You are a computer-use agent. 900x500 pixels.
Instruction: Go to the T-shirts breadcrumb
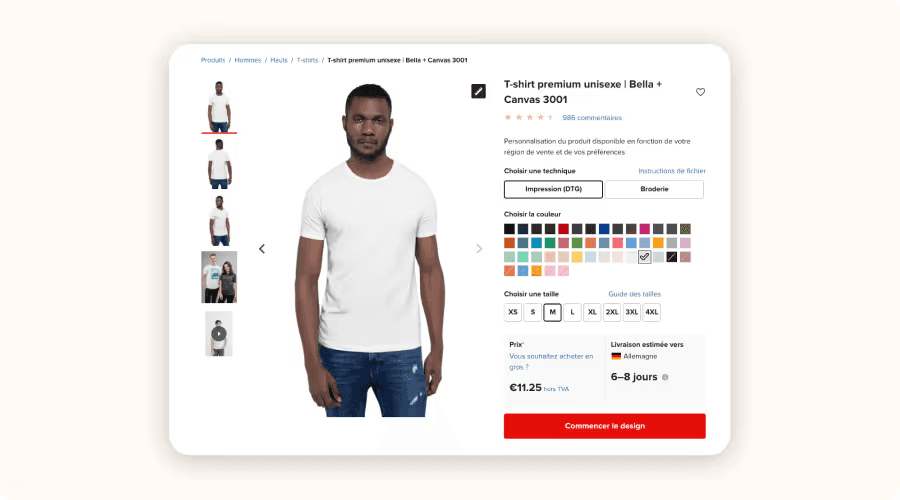pos(307,60)
